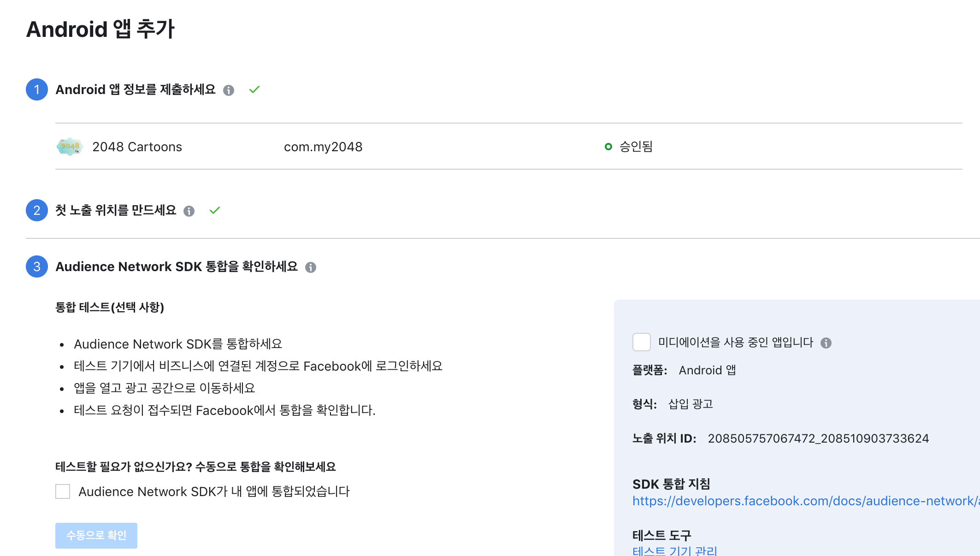Click the info icon beside 'Android 앱 정보를 제출하세요'

coord(229,90)
